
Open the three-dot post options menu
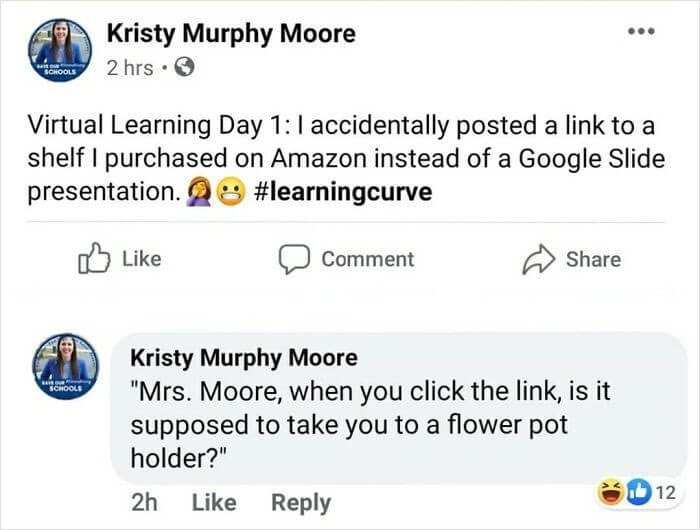pos(641,31)
